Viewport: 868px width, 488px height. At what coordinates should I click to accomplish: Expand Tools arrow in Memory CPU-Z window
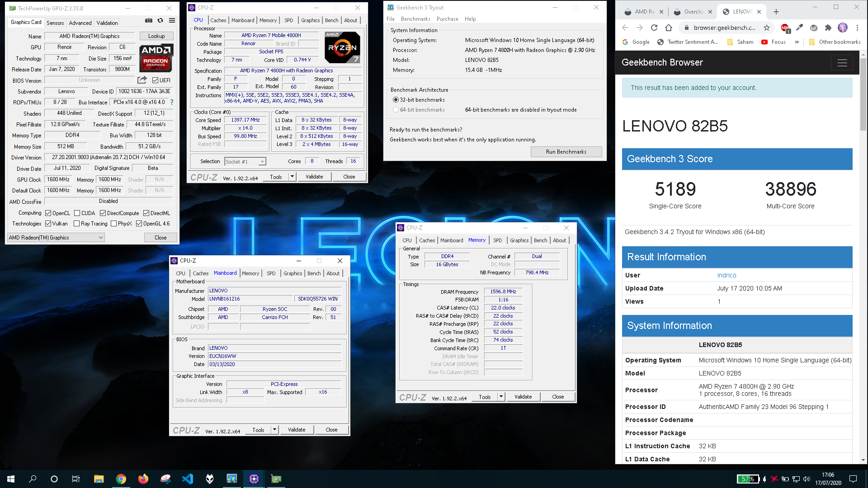click(501, 397)
